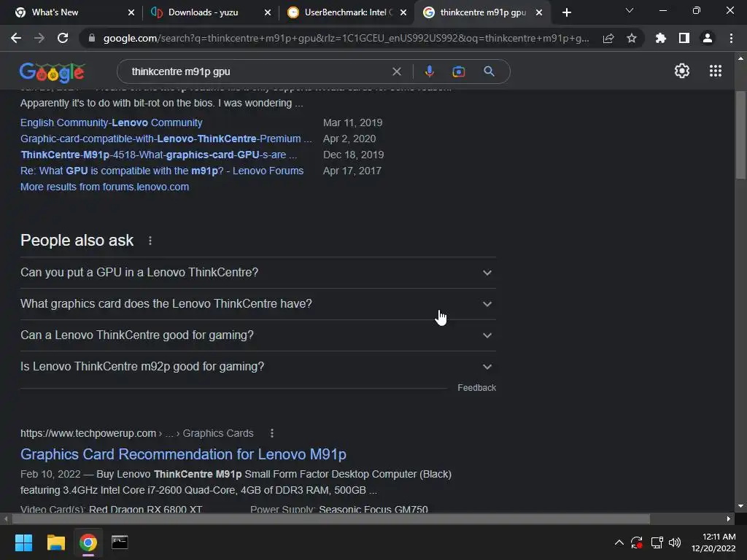Open Graphic-card-compatible-with-Lenovo-ThinkCentre link

166,139
